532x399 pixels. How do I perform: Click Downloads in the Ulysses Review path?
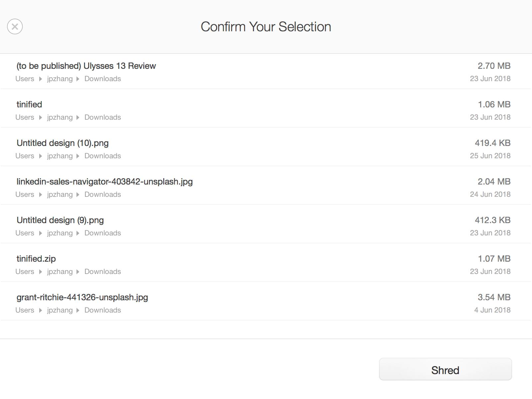103,79
